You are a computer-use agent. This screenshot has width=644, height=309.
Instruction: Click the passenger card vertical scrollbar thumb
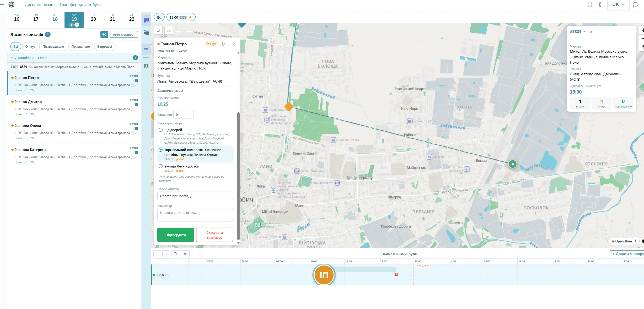coord(238,176)
